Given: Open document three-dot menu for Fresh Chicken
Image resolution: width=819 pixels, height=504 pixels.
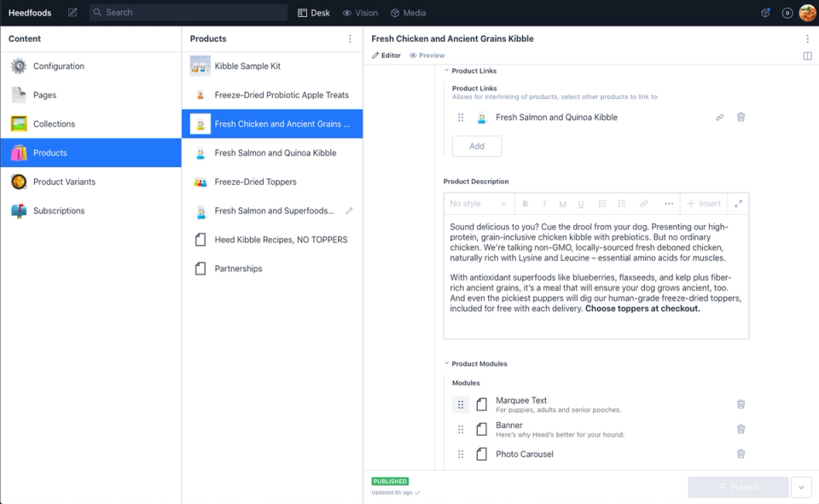Looking at the screenshot, I should [x=808, y=38].
